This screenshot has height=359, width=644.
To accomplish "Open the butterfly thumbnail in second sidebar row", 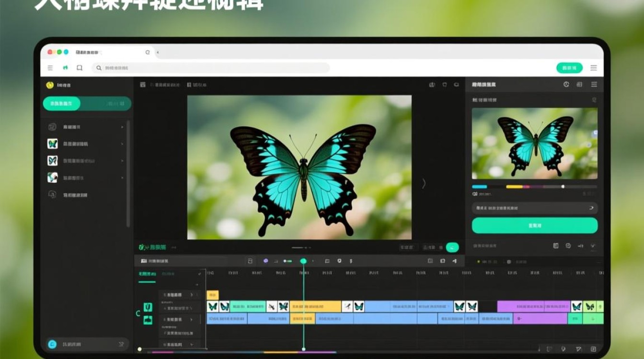I will click(x=52, y=144).
